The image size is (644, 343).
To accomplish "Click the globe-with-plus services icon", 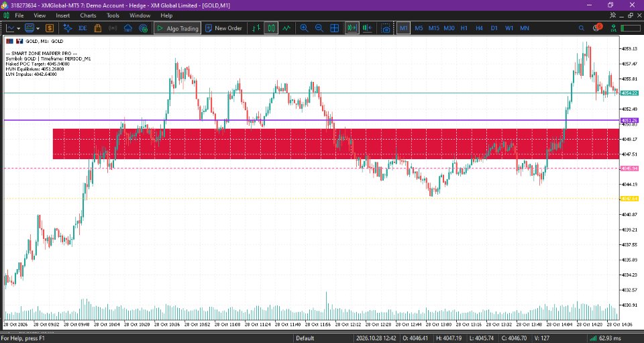I will coord(144,28).
